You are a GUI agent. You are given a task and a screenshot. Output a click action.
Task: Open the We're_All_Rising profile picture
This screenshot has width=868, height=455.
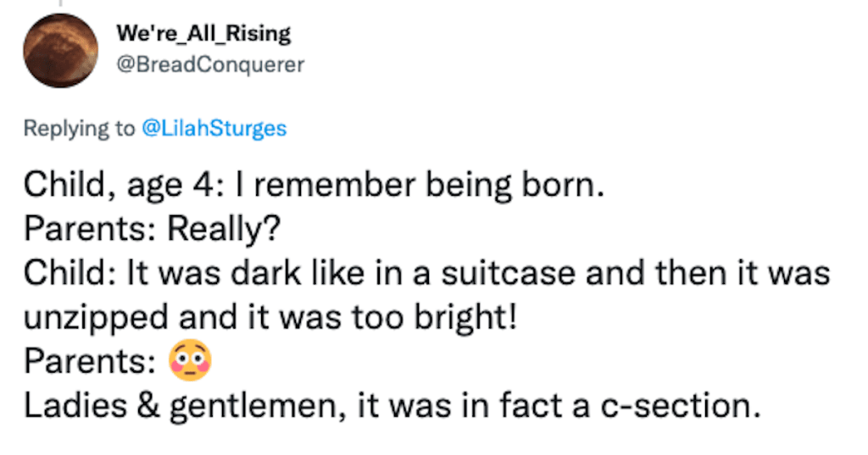point(60,51)
